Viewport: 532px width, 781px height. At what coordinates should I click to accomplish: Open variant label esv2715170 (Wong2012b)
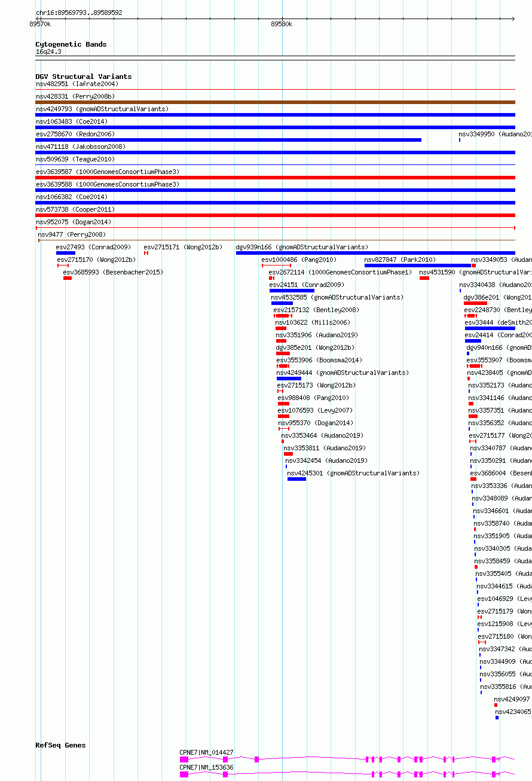[97, 260]
